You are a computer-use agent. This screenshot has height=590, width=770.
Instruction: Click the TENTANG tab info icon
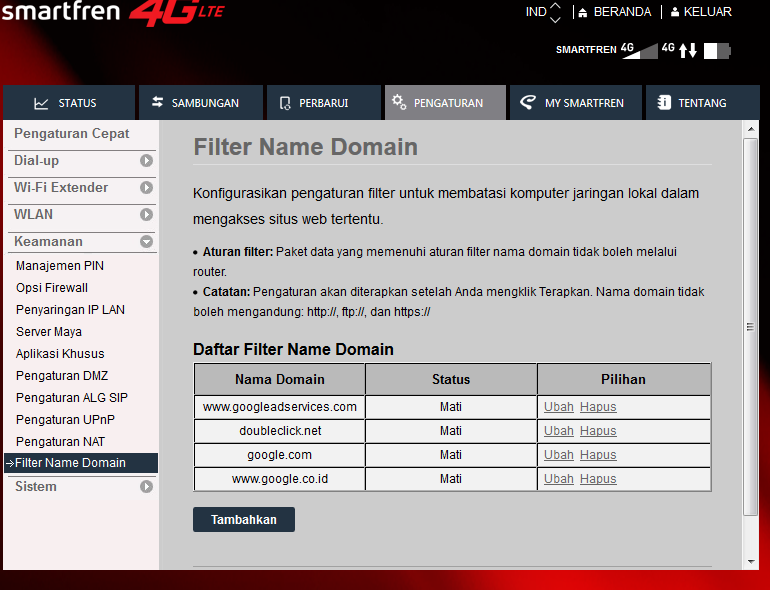[x=664, y=102]
